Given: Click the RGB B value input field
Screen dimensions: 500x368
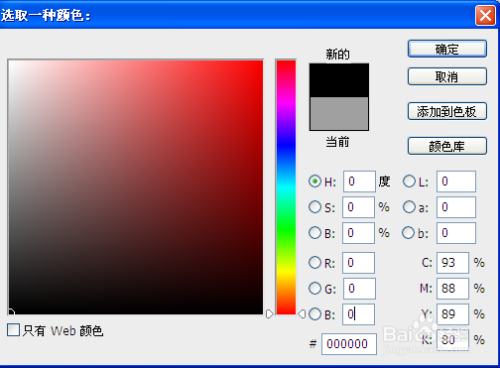Looking at the screenshot, I should (358, 314).
